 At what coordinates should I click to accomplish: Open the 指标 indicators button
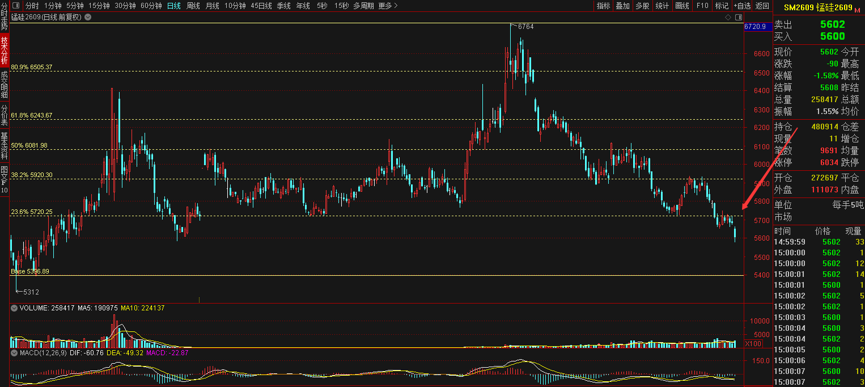[x=603, y=6]
